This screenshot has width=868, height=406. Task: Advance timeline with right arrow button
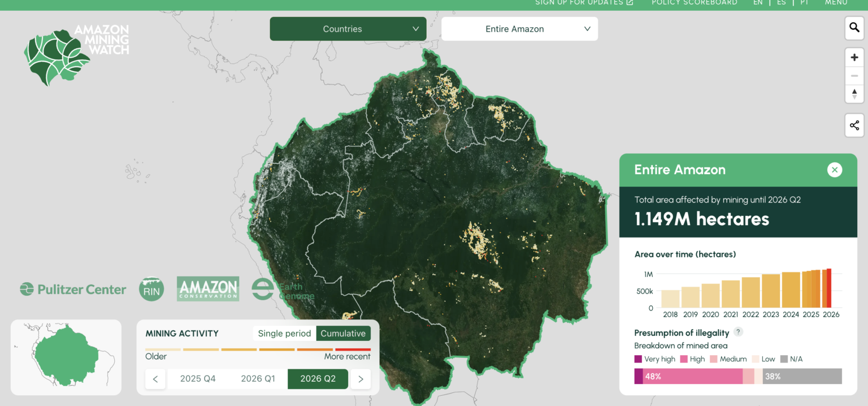coord(361,379)
